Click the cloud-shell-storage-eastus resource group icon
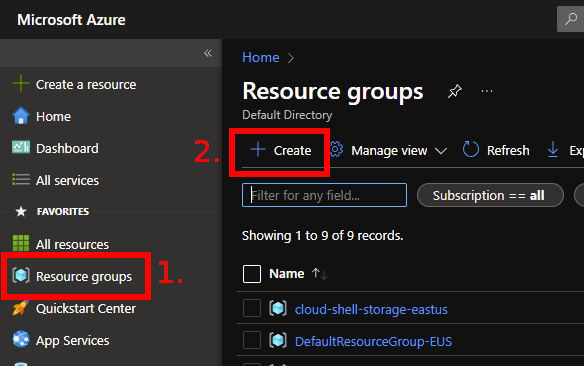This screenshot has width=584, height=366. click(x=278, y=309)
